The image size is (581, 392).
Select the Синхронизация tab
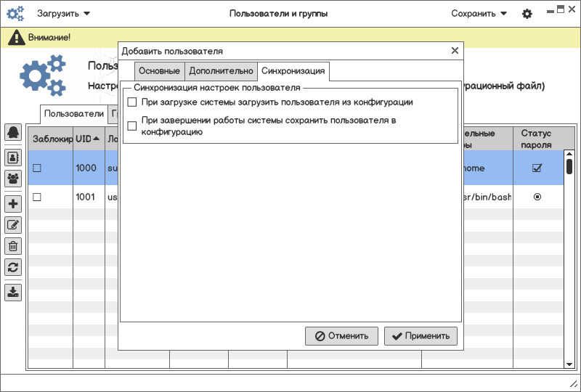293,70
